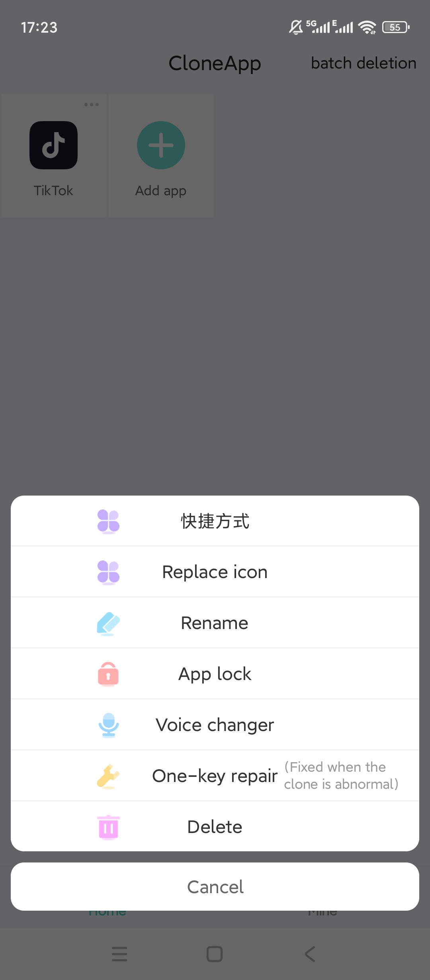The image size is (430, 980).
Task: Select the Rename menu entry
Action: [215, 623]
